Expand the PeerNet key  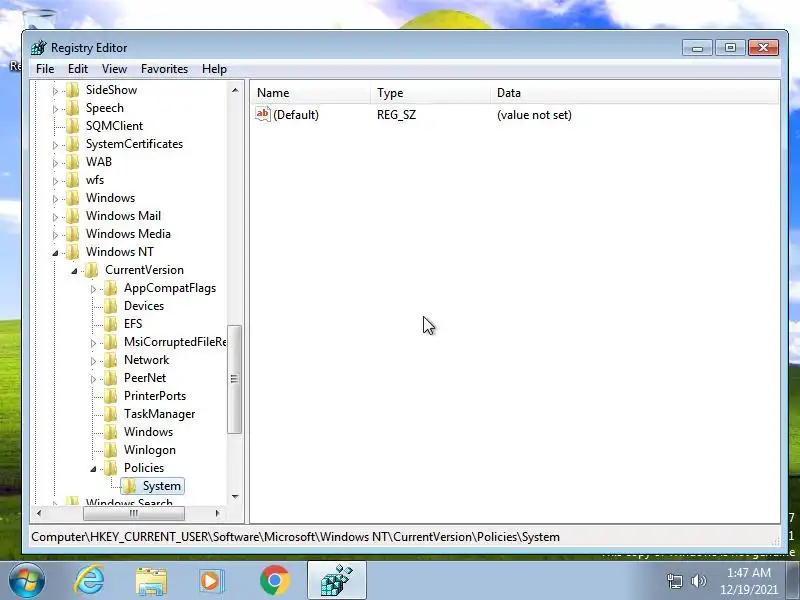point(93,379)
